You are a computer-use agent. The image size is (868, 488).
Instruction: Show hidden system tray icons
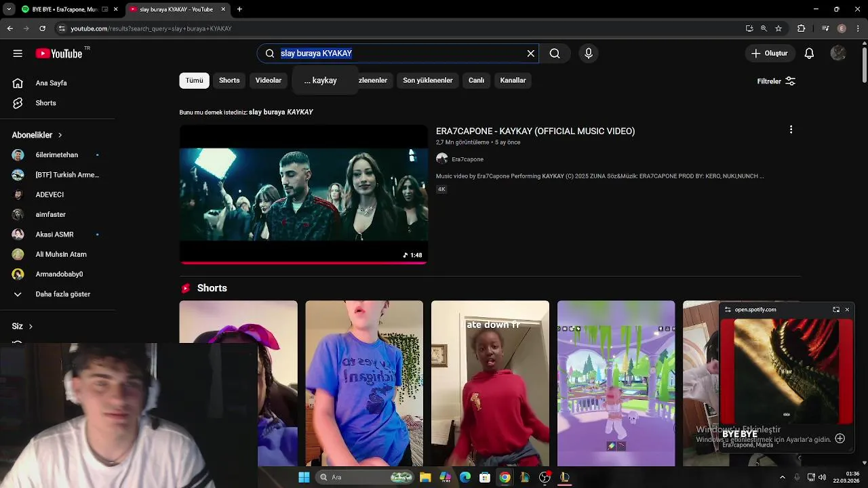pos(782,477)
